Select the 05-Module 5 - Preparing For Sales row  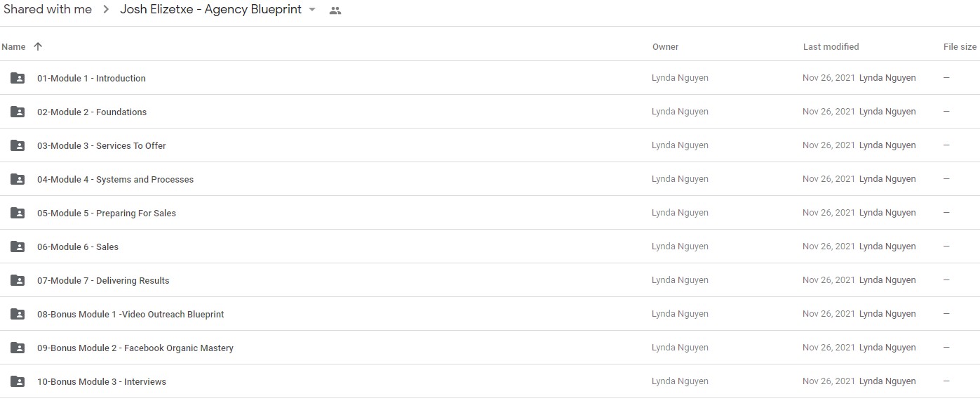tap(490, 213)
